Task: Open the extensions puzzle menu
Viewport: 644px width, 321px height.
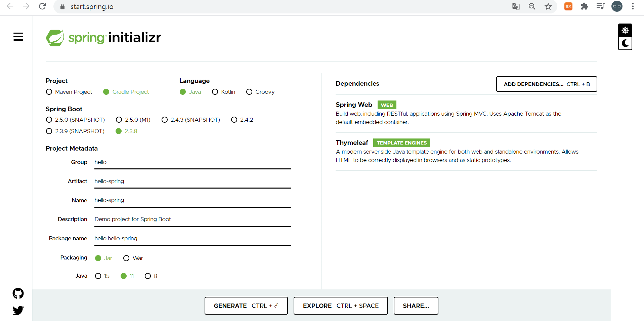Action: pos(585,6)
